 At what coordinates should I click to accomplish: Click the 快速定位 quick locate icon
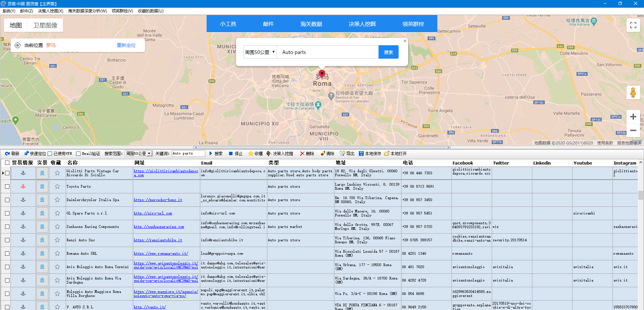coord(26,153)
